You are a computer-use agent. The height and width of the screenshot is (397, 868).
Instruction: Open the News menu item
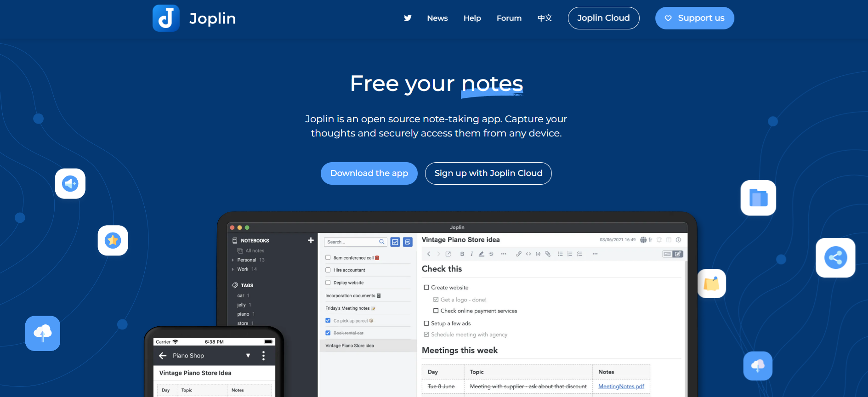point(437,18)
